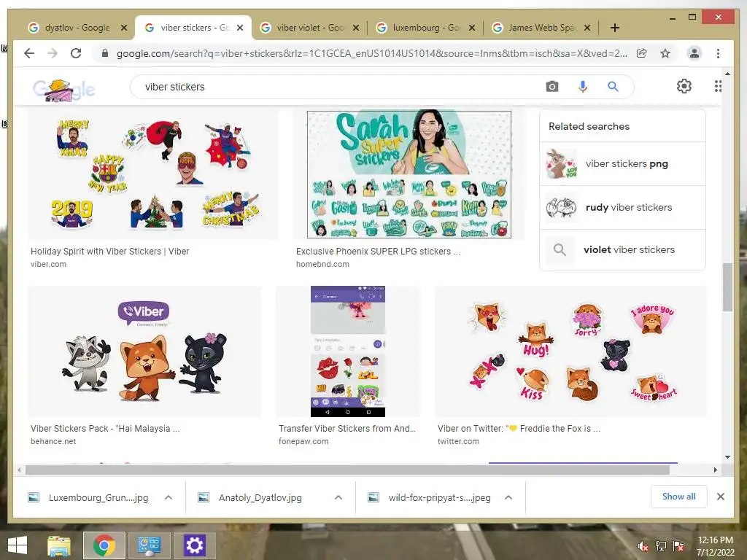Click the forward navigation arrow
Viewport: 747px width, 560px height.
(53, 53)
